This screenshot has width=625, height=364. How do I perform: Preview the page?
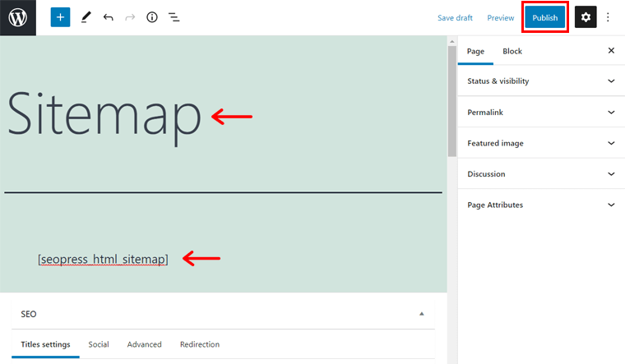click(x=501, y=18)
